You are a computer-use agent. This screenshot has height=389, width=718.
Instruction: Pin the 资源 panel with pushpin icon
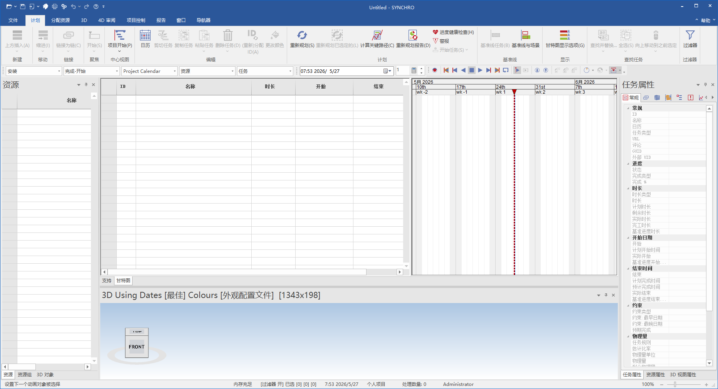[86, 85]
